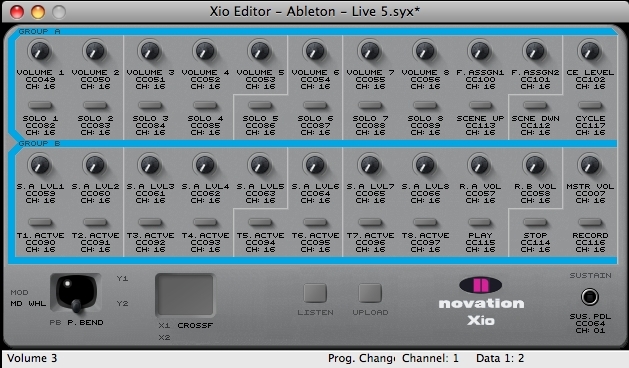
Task: Select the S.A LVL8 knob
Action: pyautogui.click(x=425, y=165)
